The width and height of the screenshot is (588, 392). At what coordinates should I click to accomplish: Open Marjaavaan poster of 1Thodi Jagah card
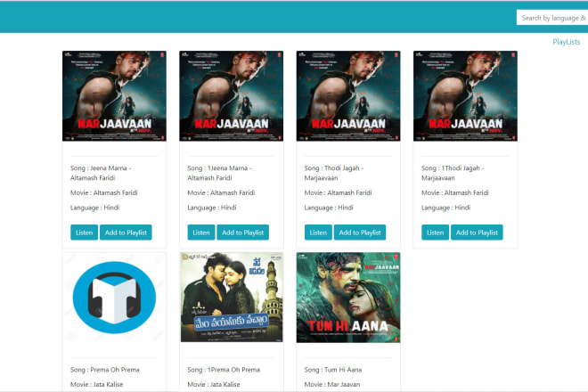pos(465,96)
